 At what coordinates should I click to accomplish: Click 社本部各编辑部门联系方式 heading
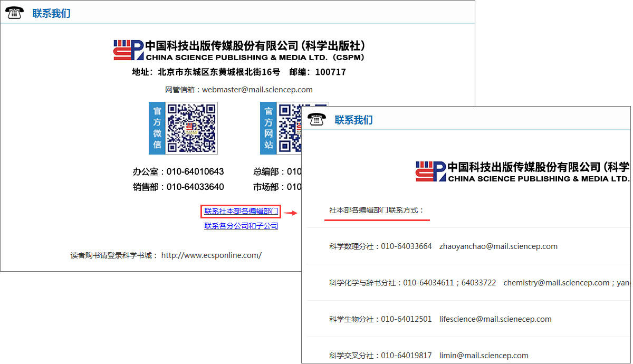point(377,210)
